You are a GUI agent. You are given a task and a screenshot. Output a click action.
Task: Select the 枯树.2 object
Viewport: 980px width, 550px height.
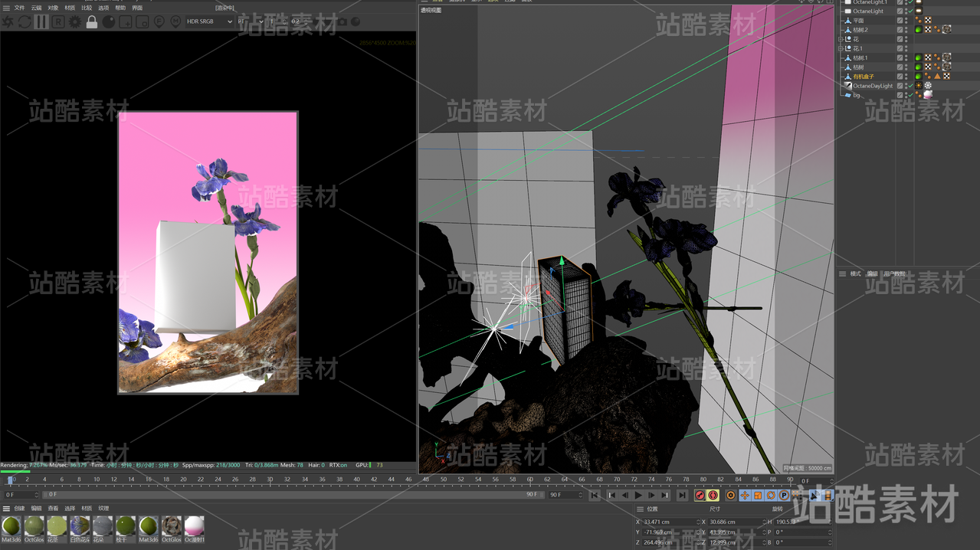(x=860, y=30)
